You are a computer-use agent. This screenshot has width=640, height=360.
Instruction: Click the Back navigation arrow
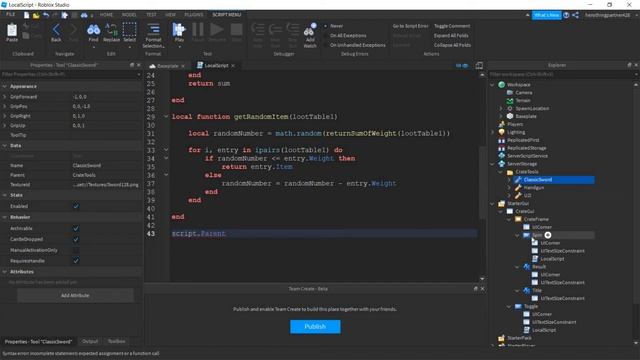coord(56,30)
